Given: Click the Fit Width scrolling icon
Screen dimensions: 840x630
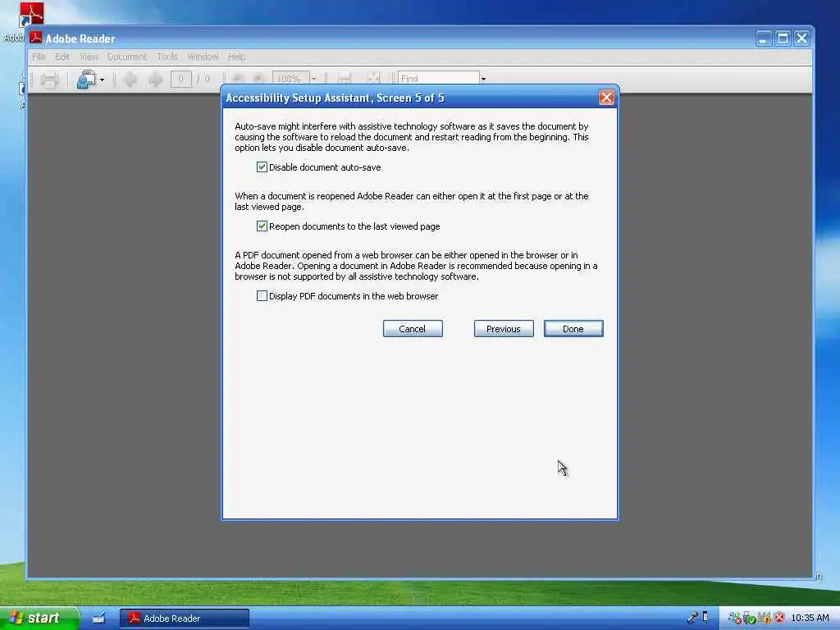Looking at the screenshot, I should [x=345, y=80].
